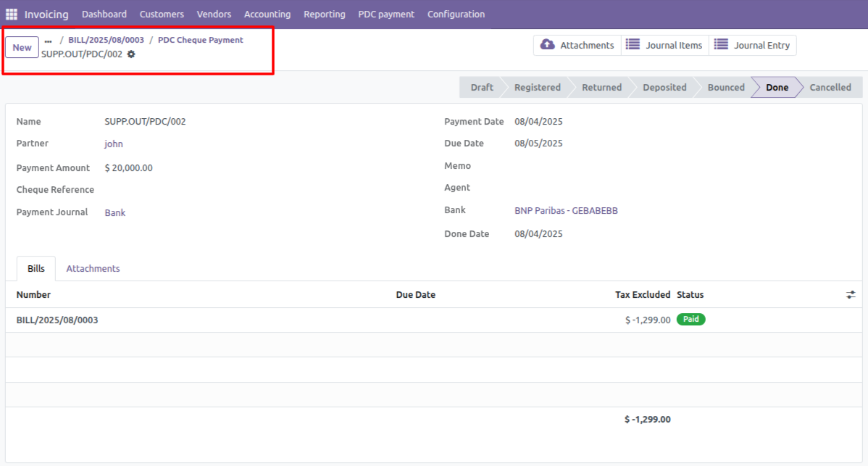
Task: Click the Payment Amount $ 20,000.00
Action: (x=128, y=167)
